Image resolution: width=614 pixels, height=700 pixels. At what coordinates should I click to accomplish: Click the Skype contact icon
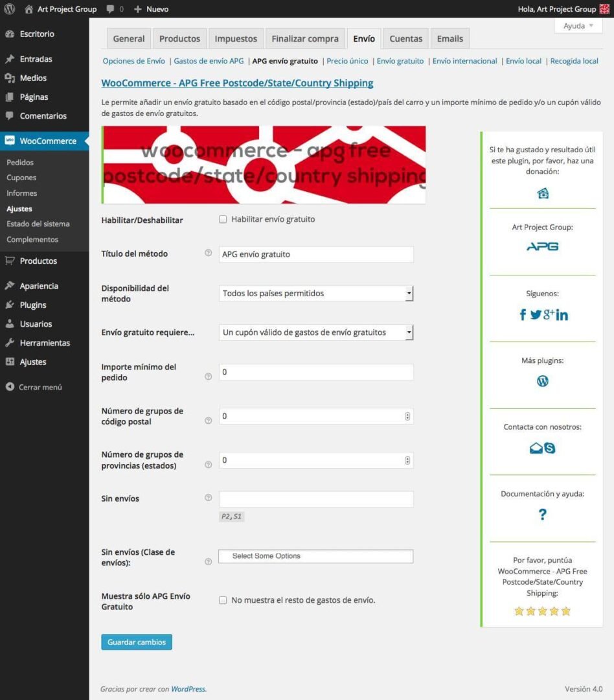550,448
